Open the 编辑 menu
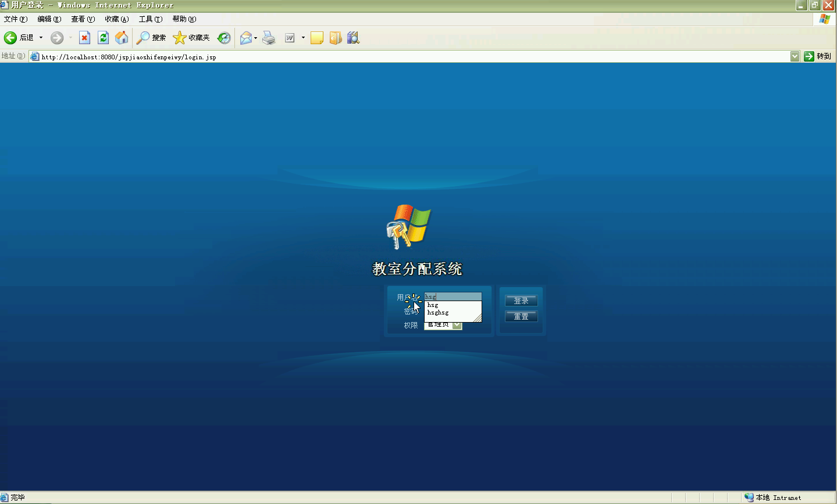The width and height of the screenshot is (837, 504). [x=49, y=19]
